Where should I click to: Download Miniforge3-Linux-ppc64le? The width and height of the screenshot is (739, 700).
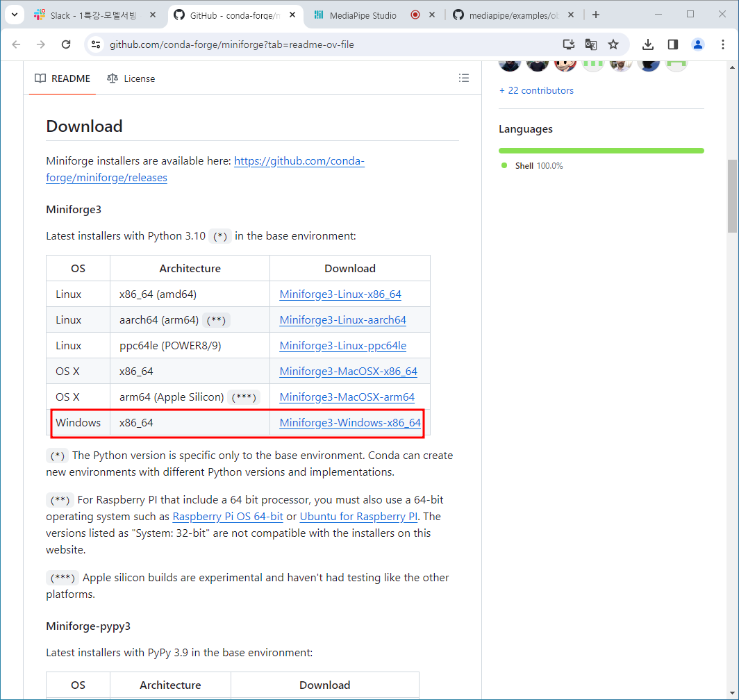pos(342,346)
